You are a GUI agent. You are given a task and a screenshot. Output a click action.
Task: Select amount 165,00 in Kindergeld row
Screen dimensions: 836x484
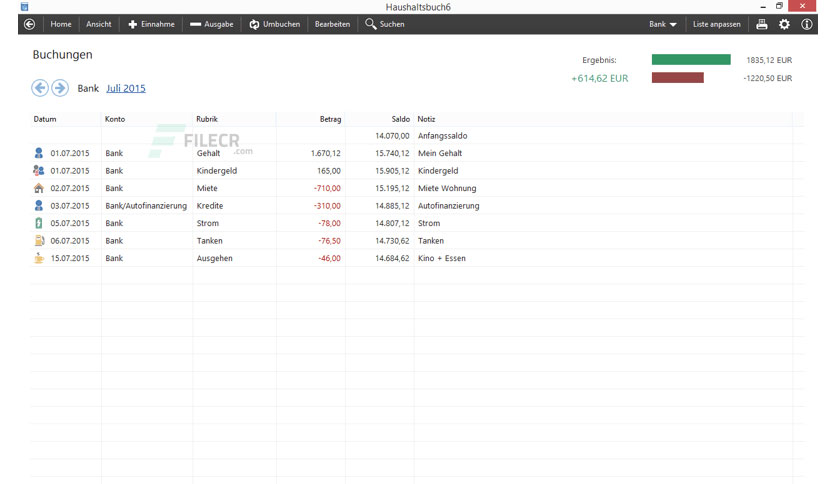pos(329,171)
